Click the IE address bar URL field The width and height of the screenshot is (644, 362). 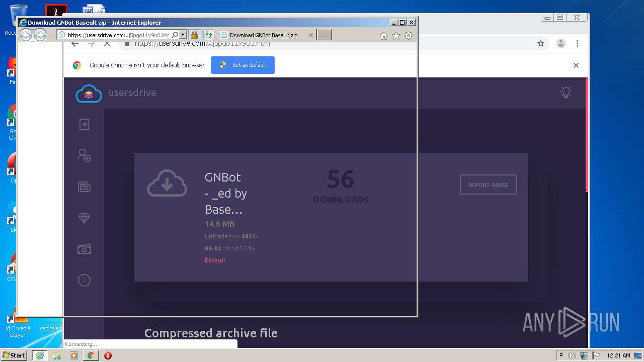[x=118, y=35]
